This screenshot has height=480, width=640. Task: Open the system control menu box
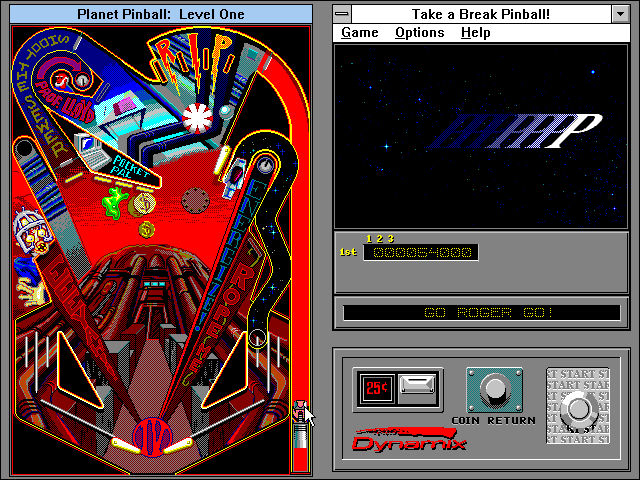[342, 14]
